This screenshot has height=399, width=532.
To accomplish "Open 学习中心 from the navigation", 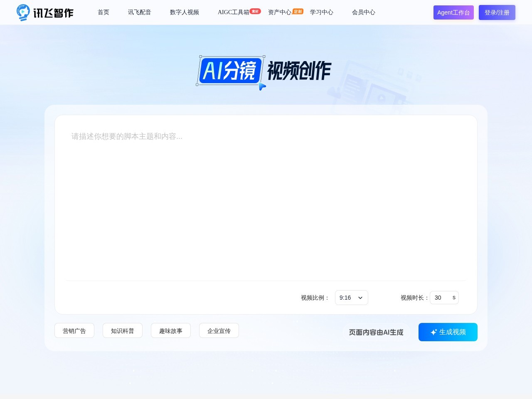I will [322, 12].
